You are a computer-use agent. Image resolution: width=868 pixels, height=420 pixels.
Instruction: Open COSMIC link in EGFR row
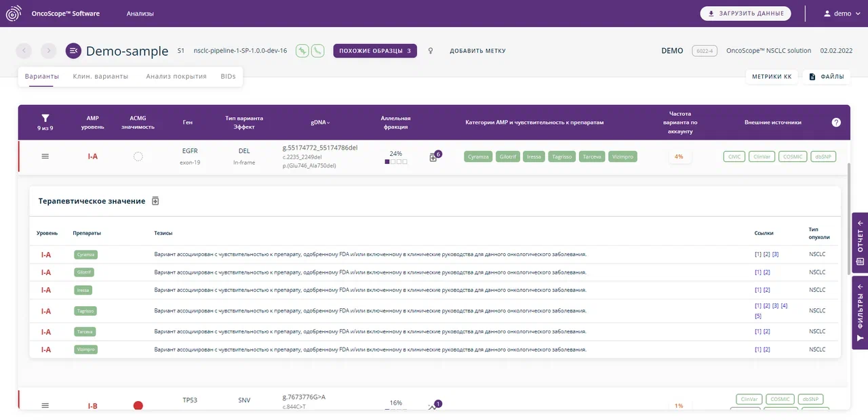tap(793, 156)
